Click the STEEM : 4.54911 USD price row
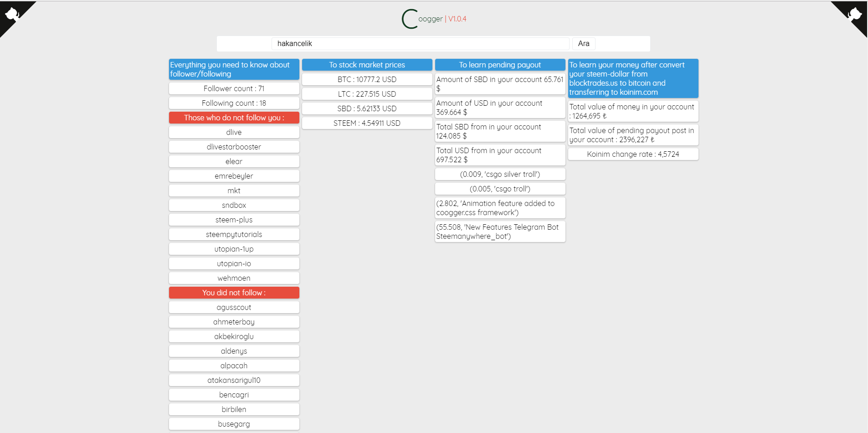Viewport: 868px width, 433px height. click(x=367, y=123)
